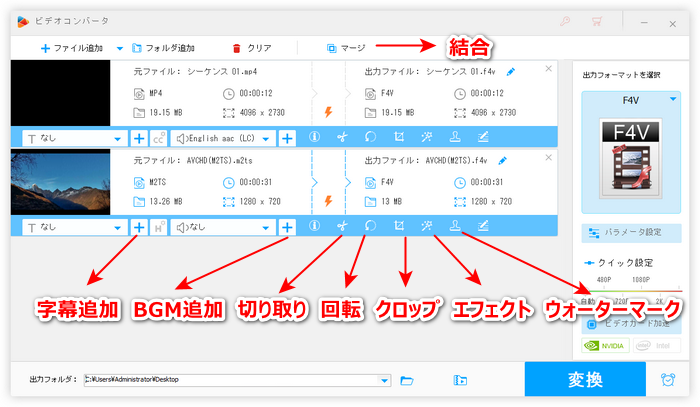Image resolution: width=700 pixels, height=407 pixels.
Task: Open the effects wand on AVCHD row
Action: point(427,226)
